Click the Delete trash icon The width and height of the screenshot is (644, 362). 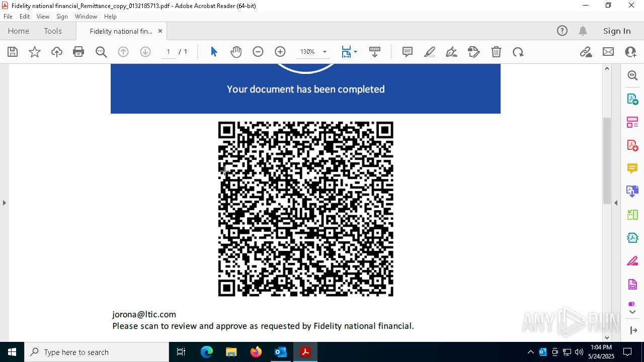(x=496, y=52)
